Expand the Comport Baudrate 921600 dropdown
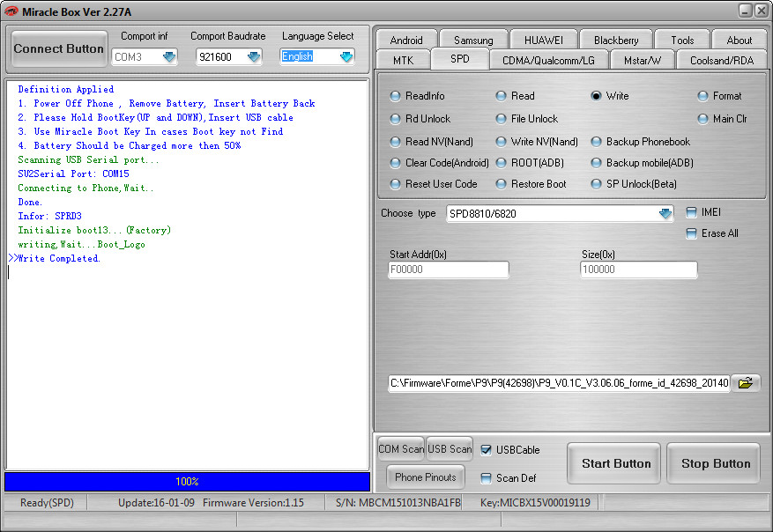 click(x=254, y=56)
